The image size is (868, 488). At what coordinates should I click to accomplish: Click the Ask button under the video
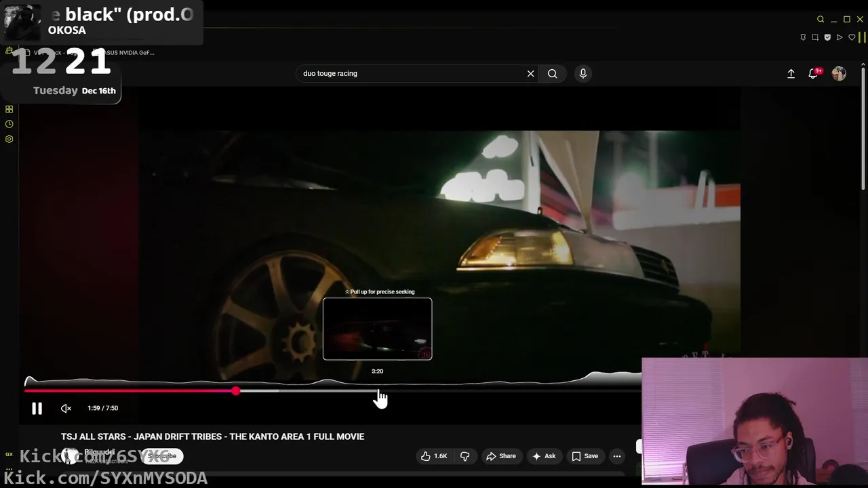point(544,456)
